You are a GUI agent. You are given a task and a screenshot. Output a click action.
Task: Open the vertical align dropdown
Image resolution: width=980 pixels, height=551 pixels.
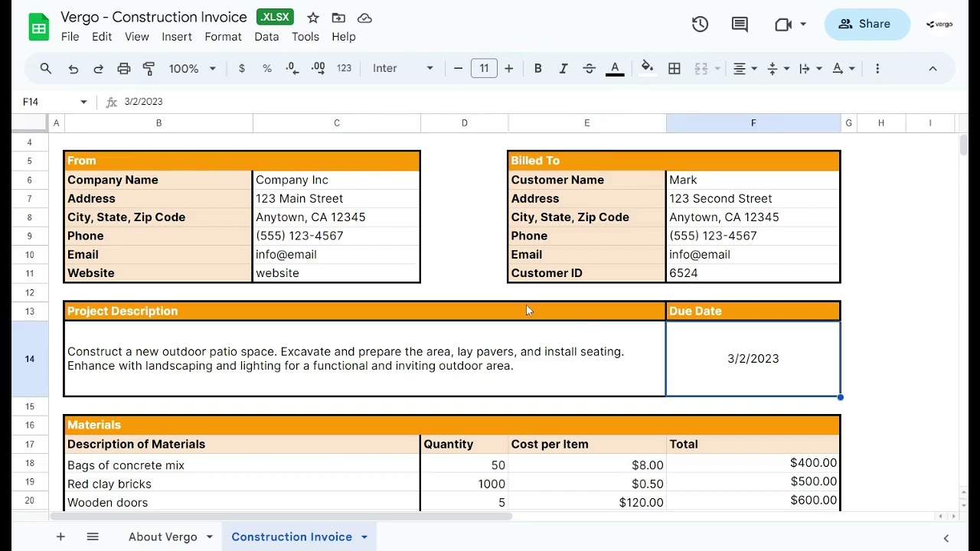(x=778, y=68)
